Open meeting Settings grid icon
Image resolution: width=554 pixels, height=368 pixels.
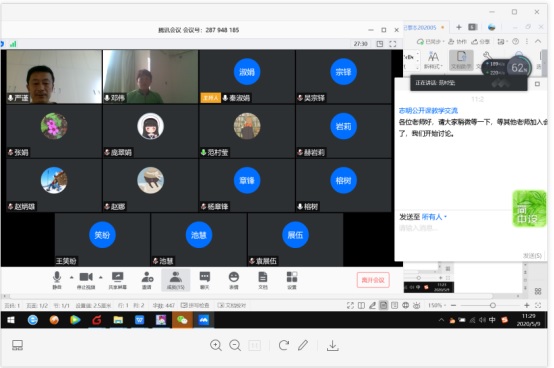click(x=292, y=281)
